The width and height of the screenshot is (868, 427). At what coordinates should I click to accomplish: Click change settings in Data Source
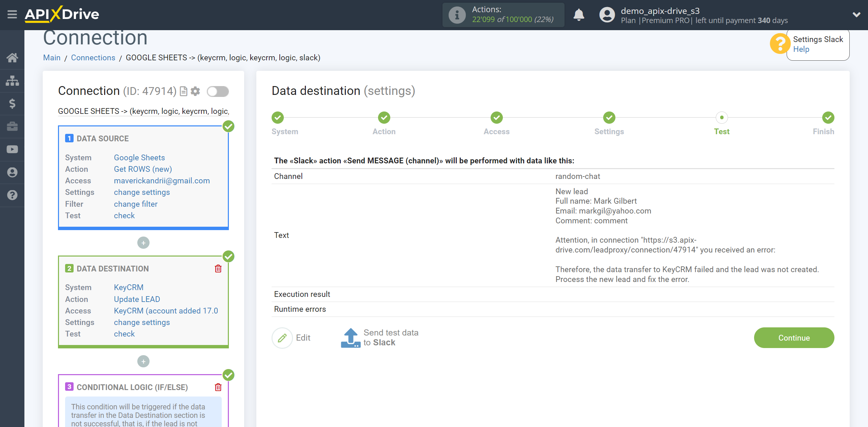[x=142, y=192]
